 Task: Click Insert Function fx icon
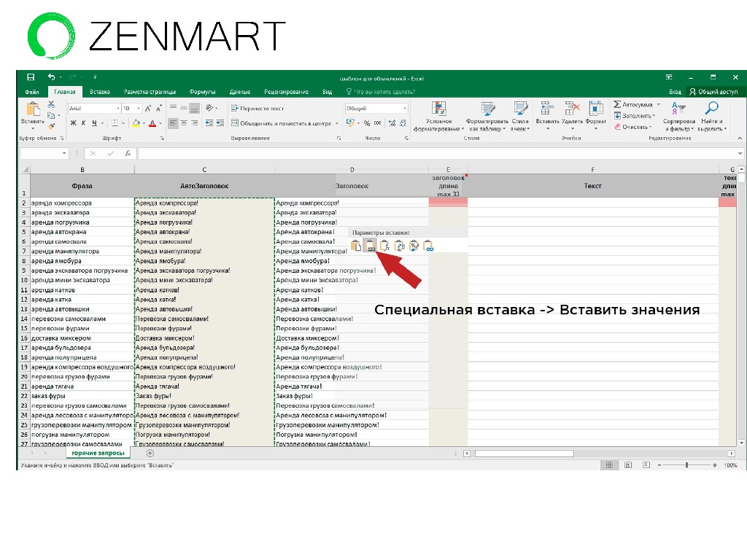point(128,153)
